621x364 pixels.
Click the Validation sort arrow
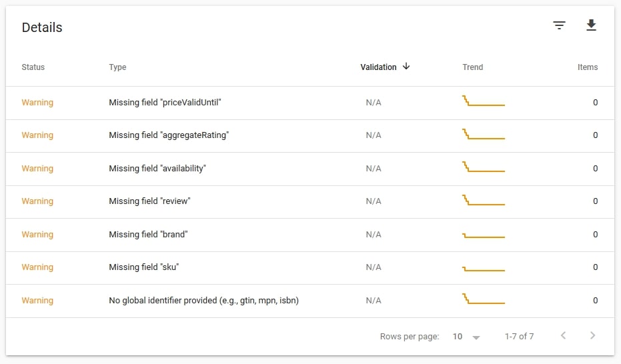[x=406, y=67]
